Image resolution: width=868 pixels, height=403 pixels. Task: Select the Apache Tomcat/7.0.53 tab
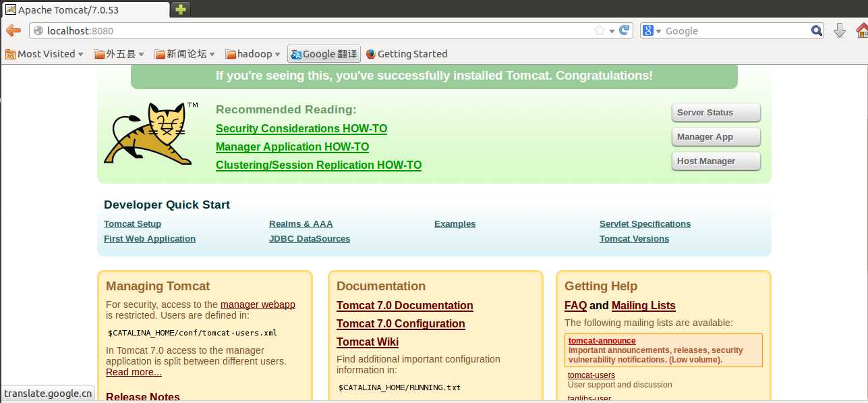86,9
